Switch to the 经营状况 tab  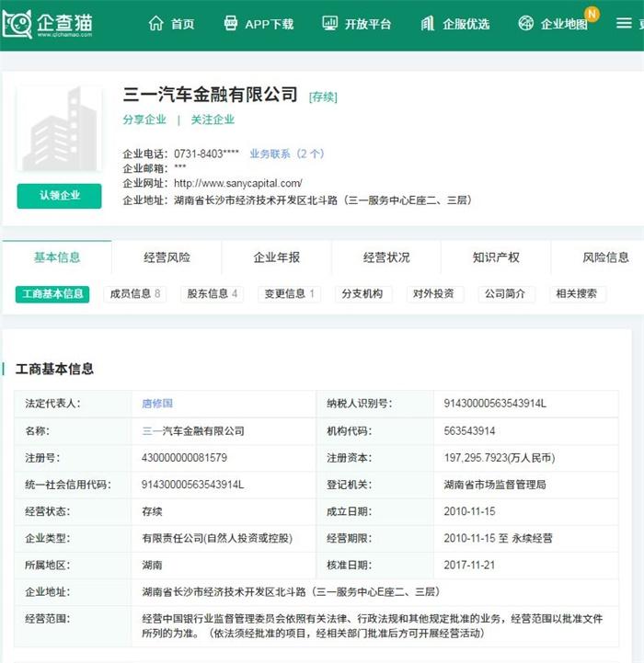pos(386,257)
